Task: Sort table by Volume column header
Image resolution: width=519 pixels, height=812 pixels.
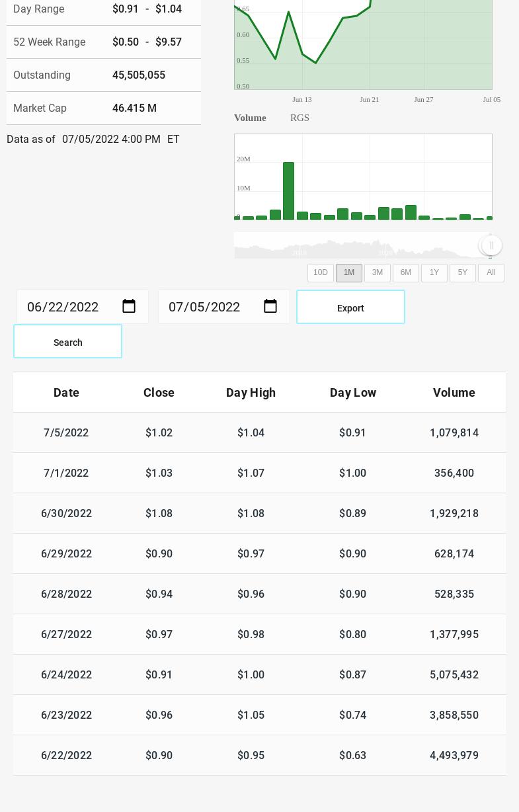Action: pos(454,393)
